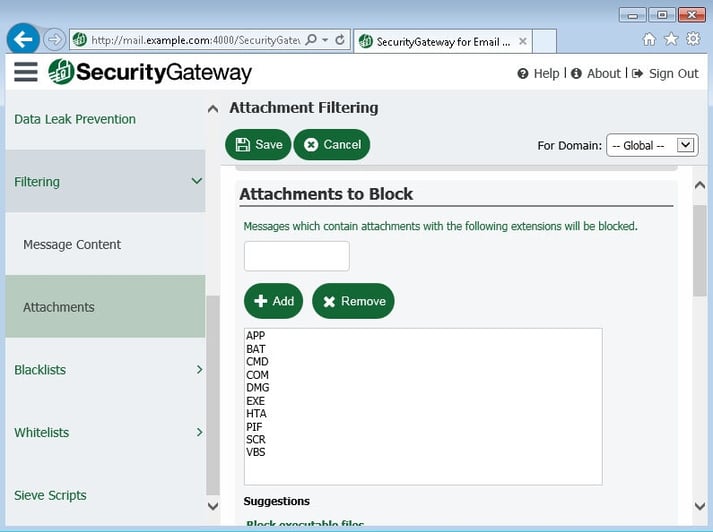Screen dimensions: 713x532
Task: Open a new blank browser tab
Action: 544,41
